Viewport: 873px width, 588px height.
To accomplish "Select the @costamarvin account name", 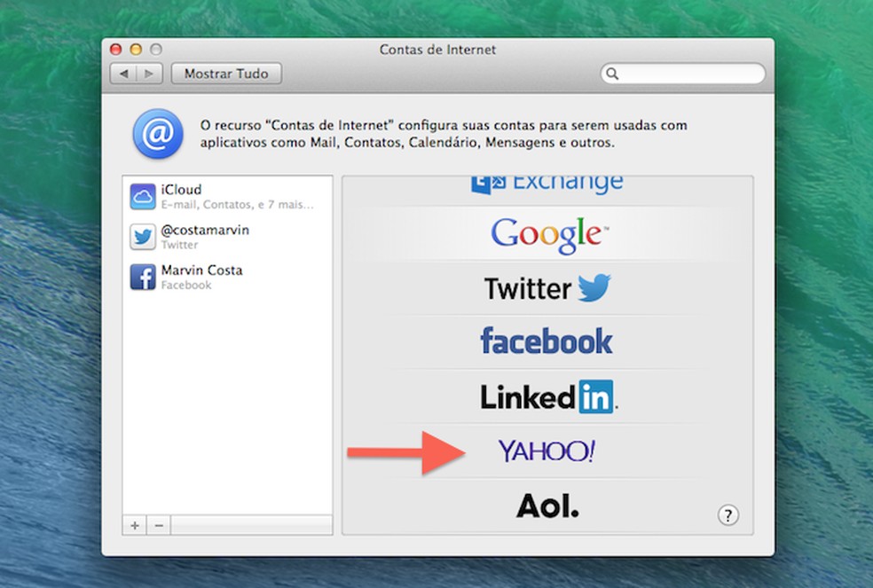I will pos(205,230).
